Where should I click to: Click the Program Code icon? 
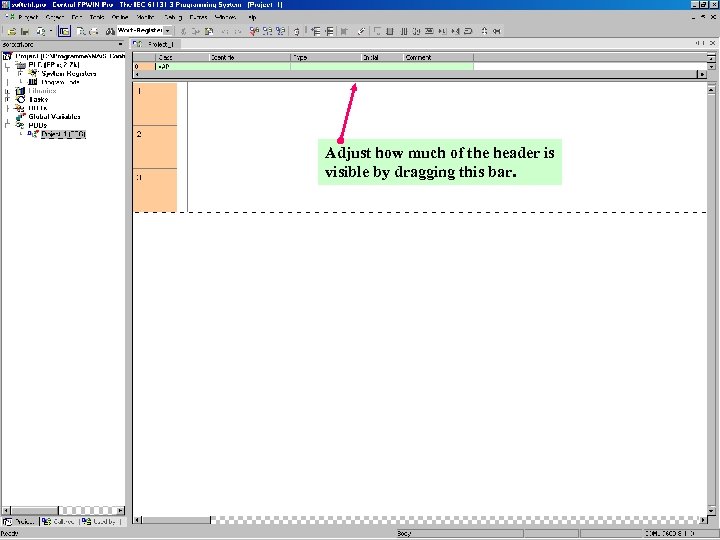click(x=33, y=82)
